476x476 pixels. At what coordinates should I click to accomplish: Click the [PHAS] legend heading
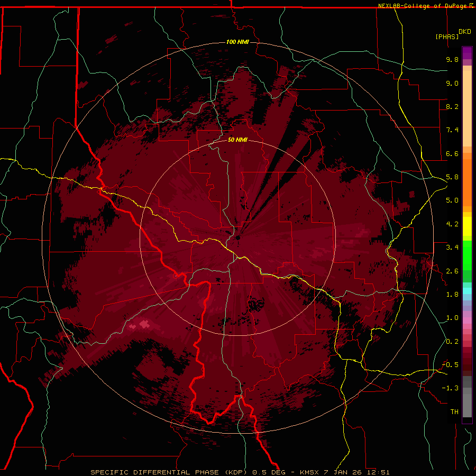point(447,36)
